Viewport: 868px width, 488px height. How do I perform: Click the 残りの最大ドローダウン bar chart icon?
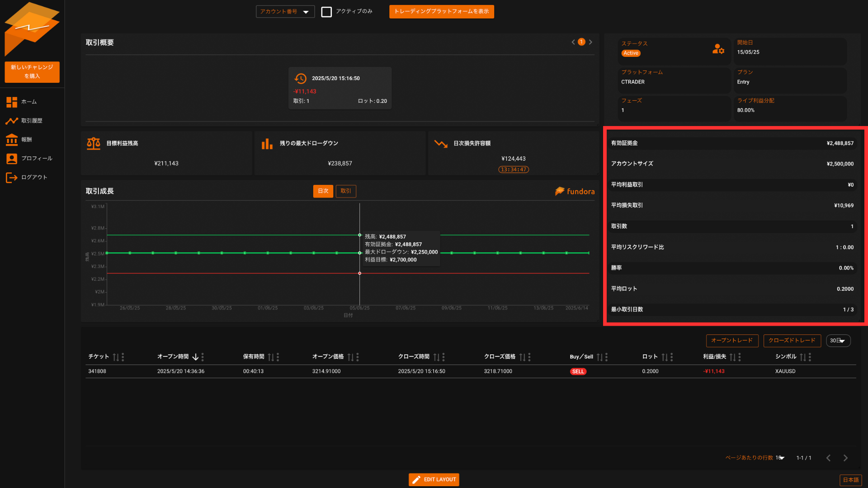267,144
